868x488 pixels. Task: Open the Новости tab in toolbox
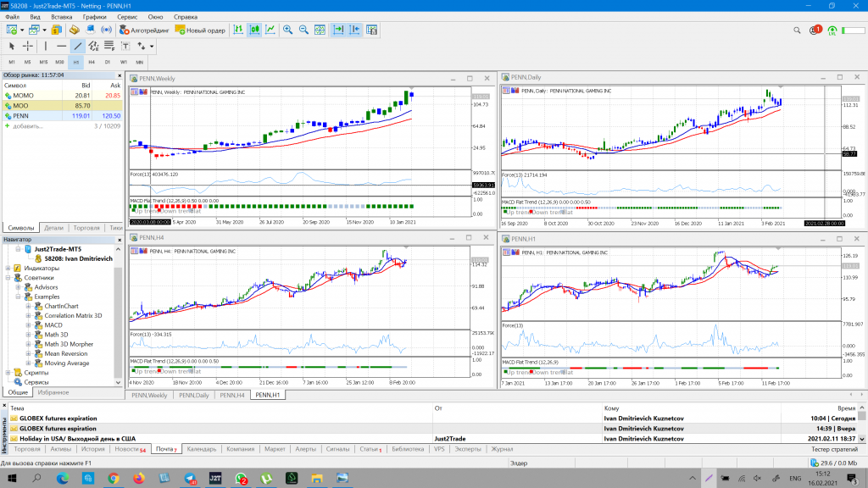tap(130, 449)
